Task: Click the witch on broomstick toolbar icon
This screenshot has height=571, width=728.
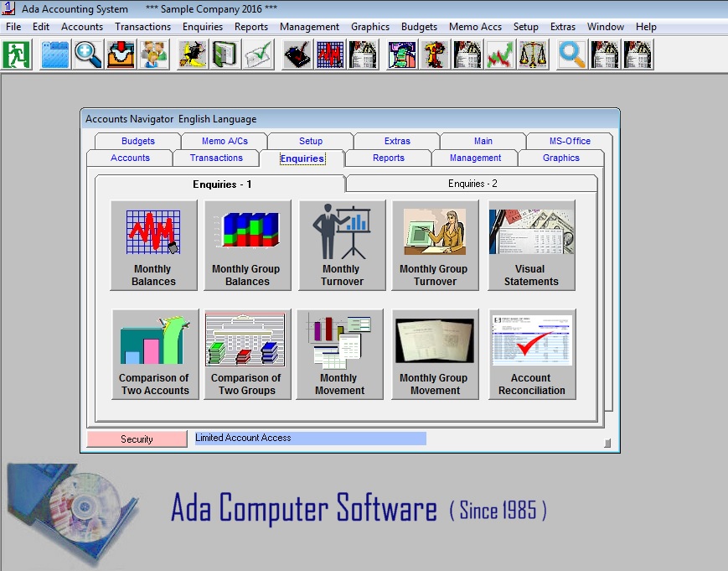Action: (x=192, y=55)
